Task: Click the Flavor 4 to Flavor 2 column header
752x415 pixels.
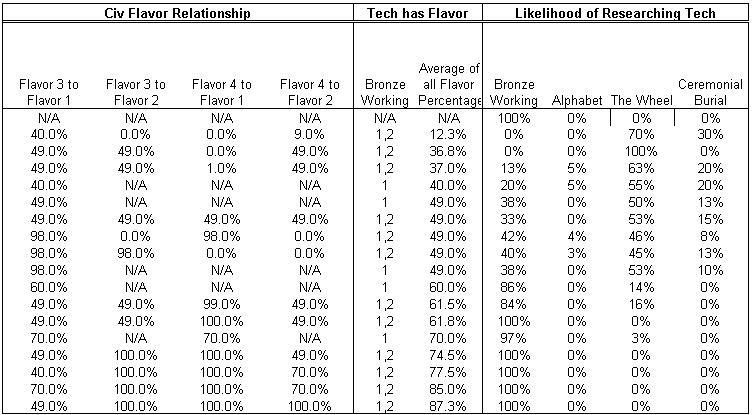Action: (310, 92)
